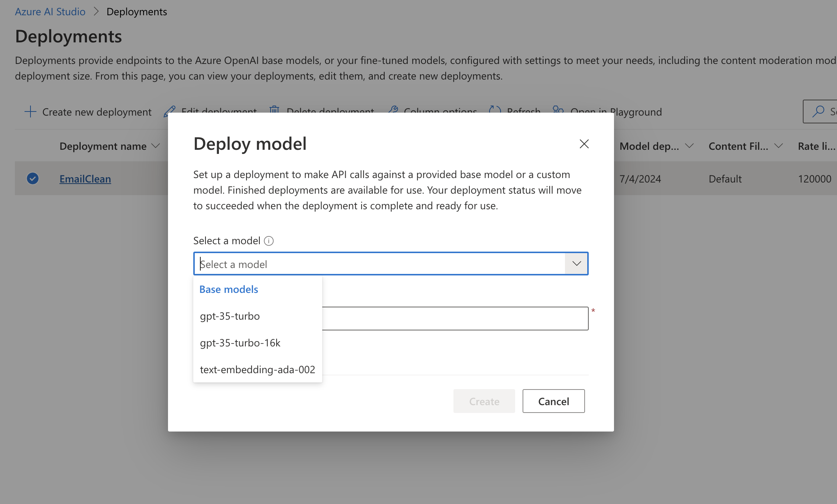Image resolution: width=837 pixels, height=504 pixels.
Task: Choose gpt-35-turbo-16k from model list
Action: coord(240,343)
